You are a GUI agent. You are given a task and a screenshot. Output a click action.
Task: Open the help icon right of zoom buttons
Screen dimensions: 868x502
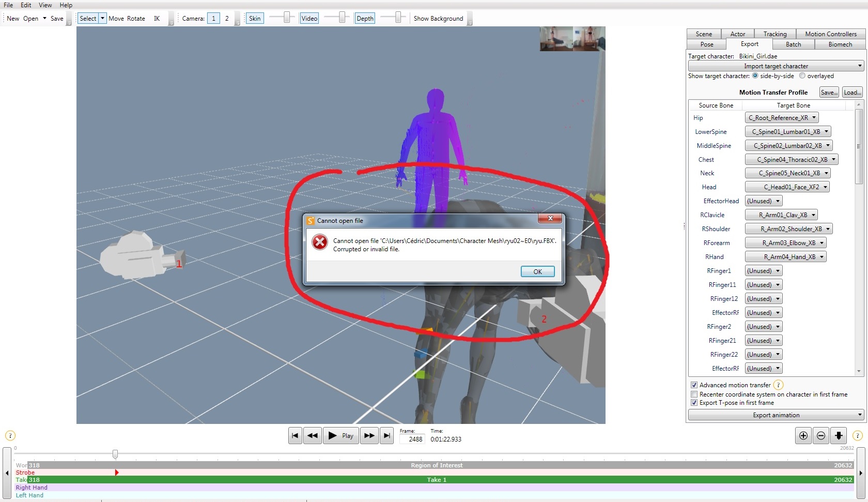pos(857,436)
